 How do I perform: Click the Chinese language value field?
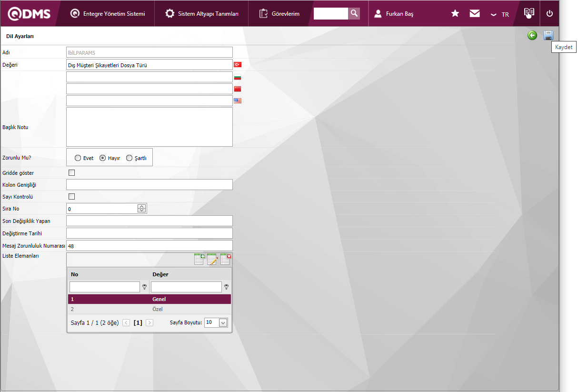click(149, 89)
